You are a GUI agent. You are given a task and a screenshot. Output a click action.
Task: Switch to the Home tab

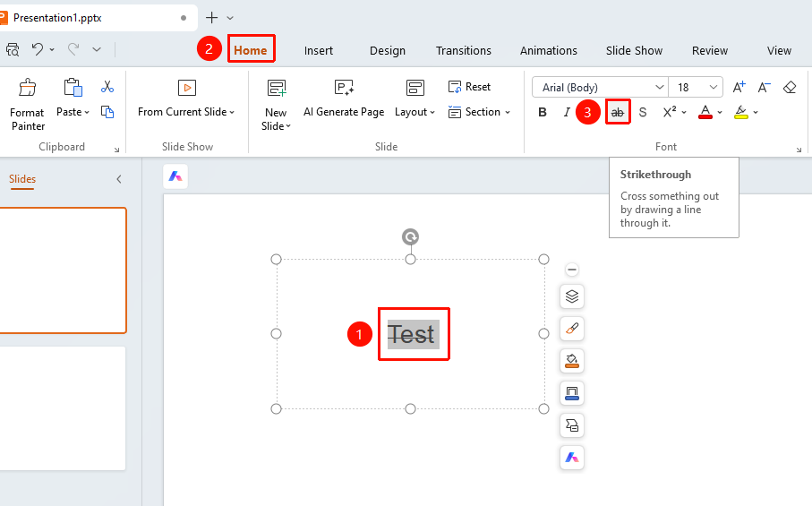click(x=251, y=50)
